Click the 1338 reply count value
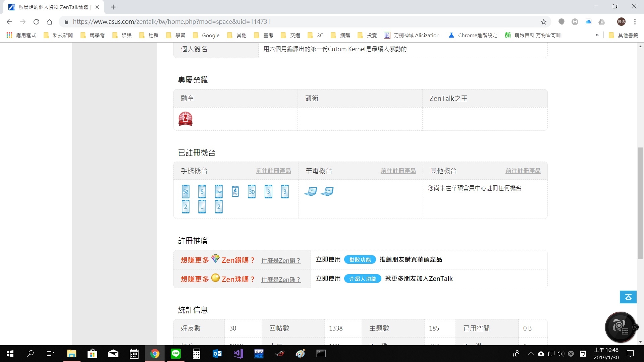The height and width of the screenshot is (362, 644). pyautogui.click(x=336, y=328)
